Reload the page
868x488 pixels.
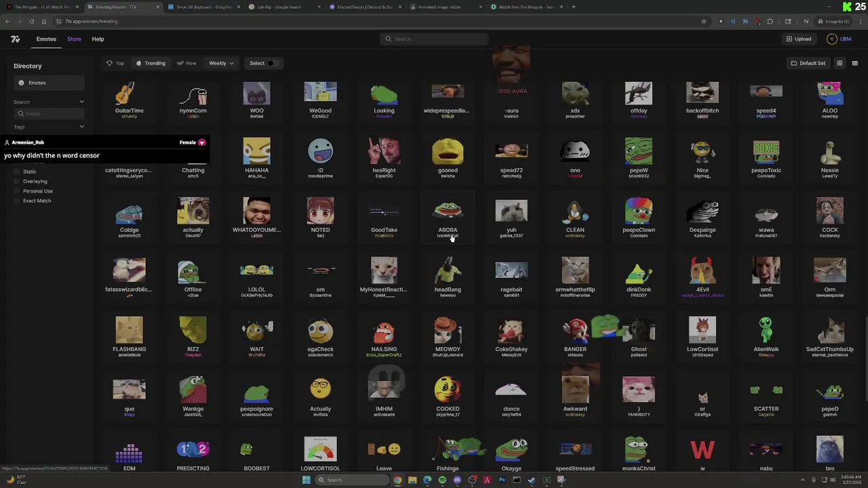coord(31,21)
